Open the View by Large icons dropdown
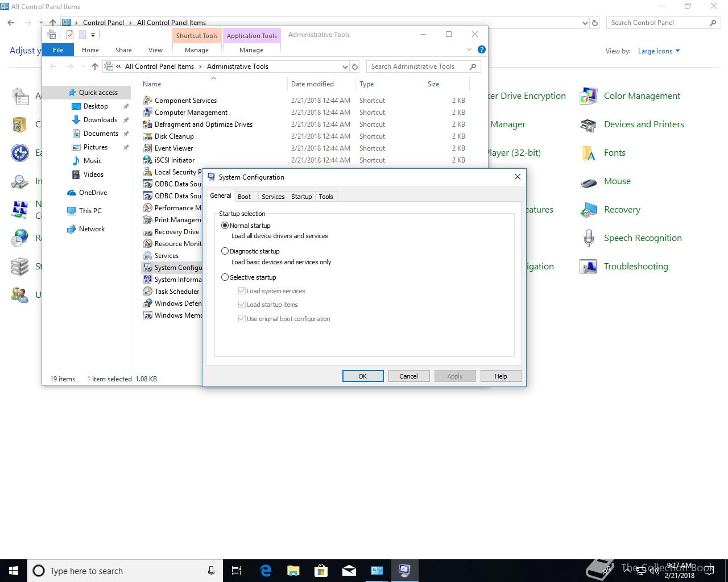728x582 pixels. tap(659, 51)
